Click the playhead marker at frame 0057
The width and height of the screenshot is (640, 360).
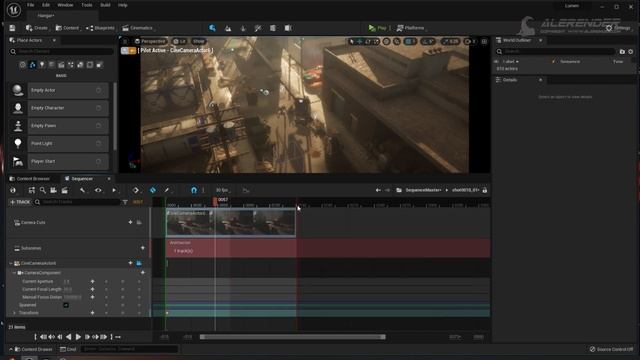point(215,201)
